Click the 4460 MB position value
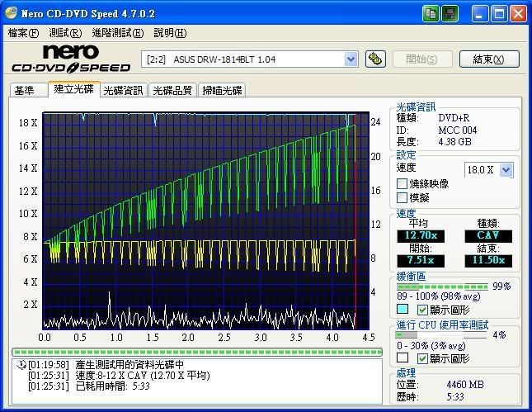The image size is (532, 412). 465,385
